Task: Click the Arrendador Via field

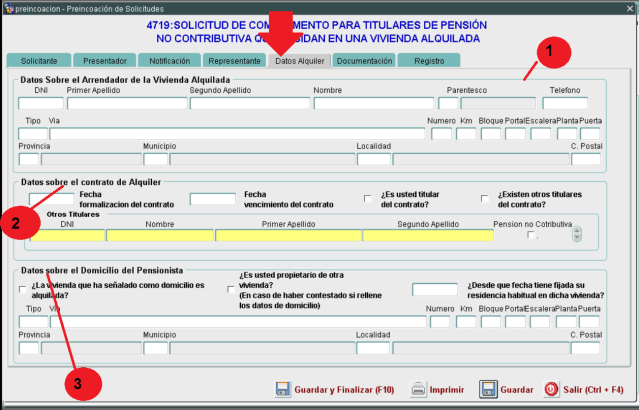Action: 237,134
